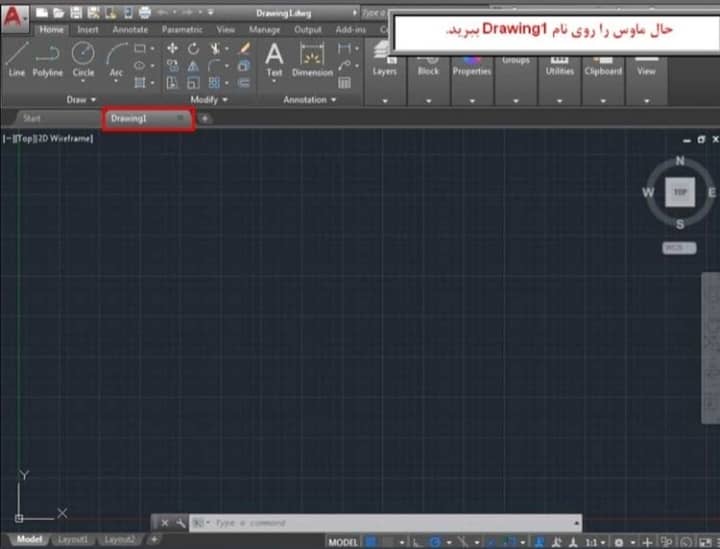Viewport: 720px width, 549px height.
Task: Select the Dimension tool
Action: tap(312, 59)
